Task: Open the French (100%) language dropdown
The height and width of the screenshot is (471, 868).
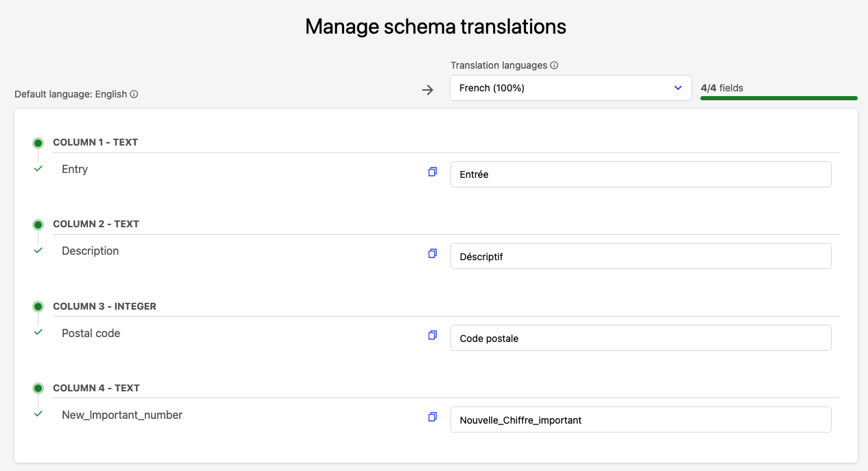Action: [x=570, y=88]
